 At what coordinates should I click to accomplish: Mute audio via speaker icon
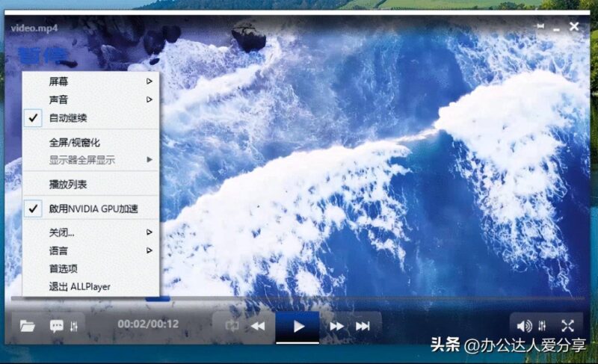click(525, 326)
